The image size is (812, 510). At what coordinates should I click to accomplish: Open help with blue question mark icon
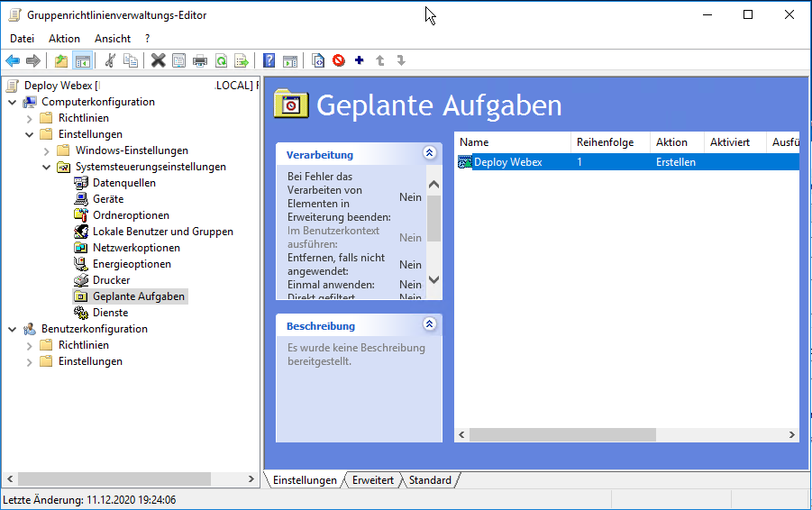(x=269, y=60)
